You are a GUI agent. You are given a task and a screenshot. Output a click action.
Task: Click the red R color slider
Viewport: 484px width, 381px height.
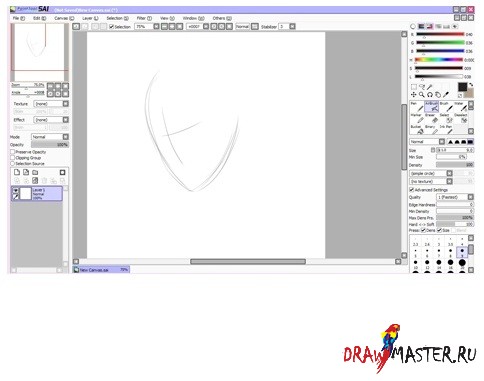coord(440,34)
